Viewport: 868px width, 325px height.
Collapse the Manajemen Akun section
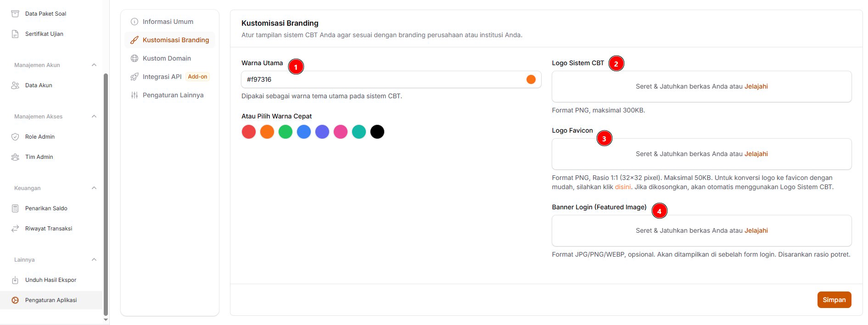pyautogui.click(x=94, y=65)
